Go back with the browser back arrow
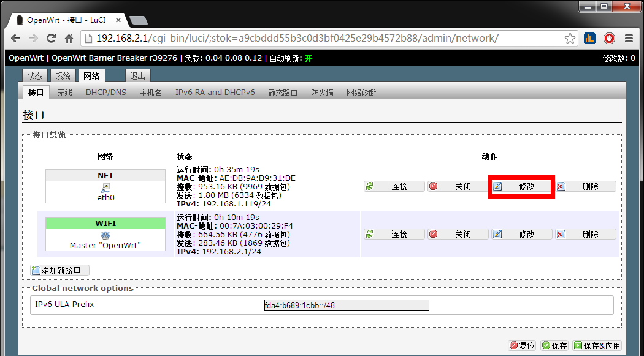Viewport: 644px width, 356px height. click(15, 39)
